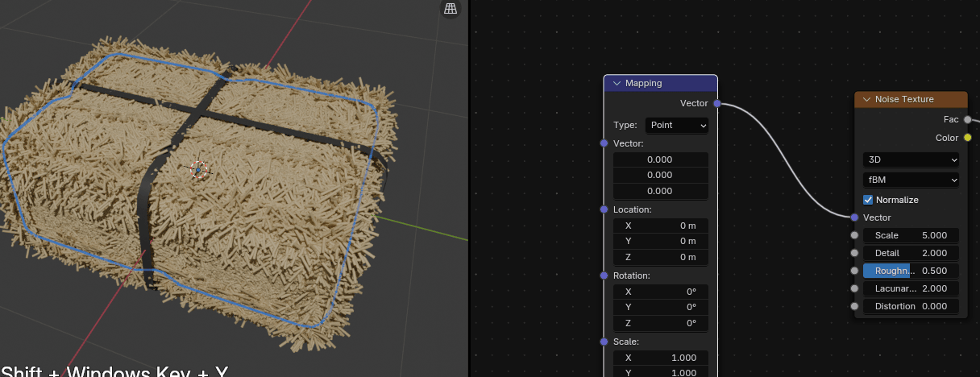Click the Noise Texture Vector input socket

(854, 217)
